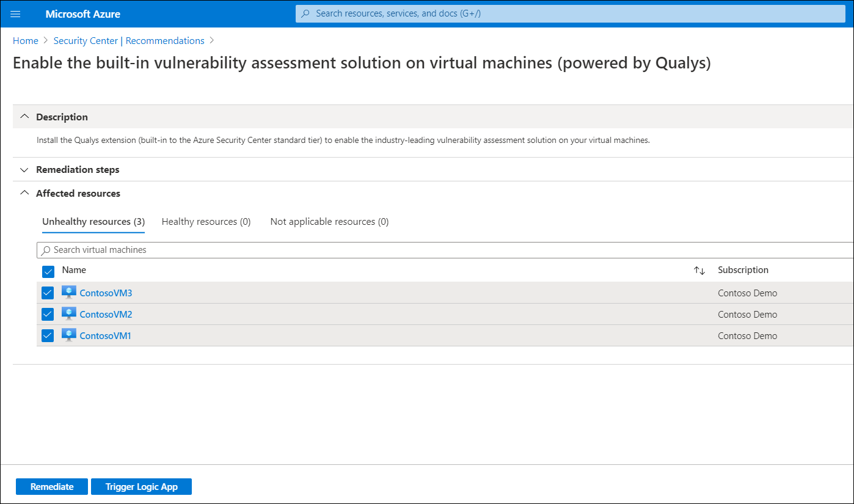Viewport: 854px width, 504px height.
Task: Switch to the Healthy resources (0) tab
Action: point(206,222)
